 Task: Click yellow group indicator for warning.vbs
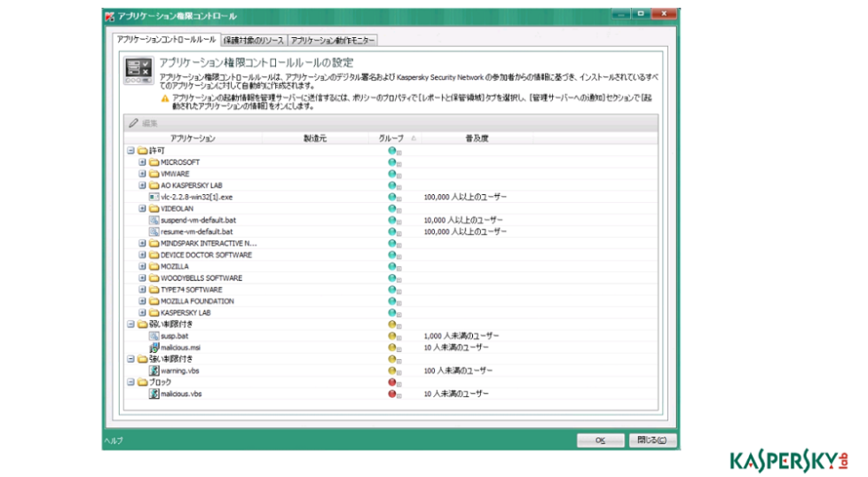pos(392,371)
